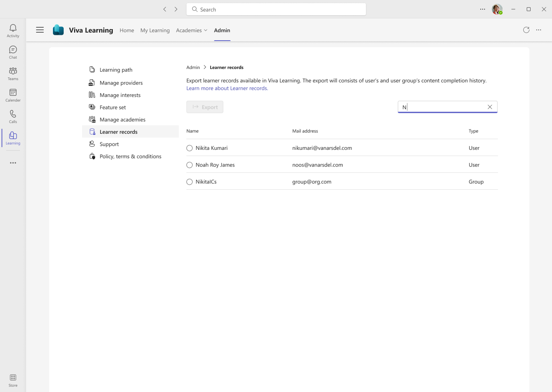Click the Export button

click(205, 107)
